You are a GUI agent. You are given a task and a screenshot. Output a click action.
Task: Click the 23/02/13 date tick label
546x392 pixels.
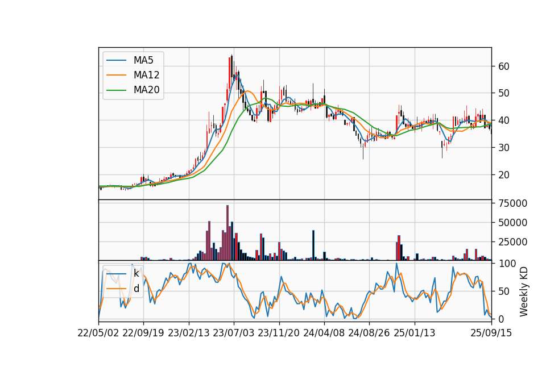pyautogui.click(x=189, y=333)
